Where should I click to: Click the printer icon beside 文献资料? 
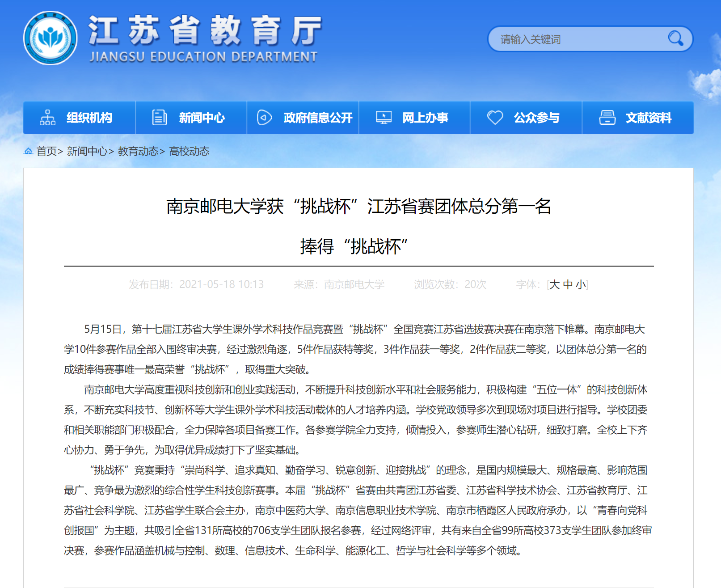607,118
